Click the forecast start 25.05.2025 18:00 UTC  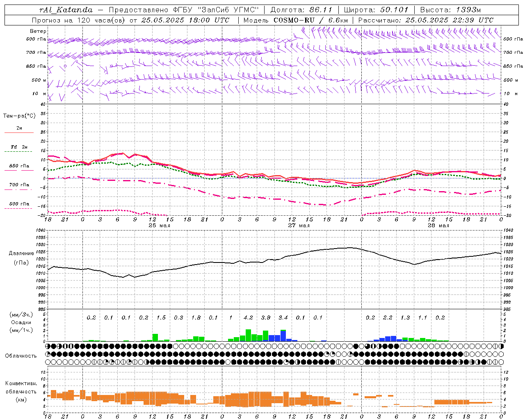[x=185, y=20]
